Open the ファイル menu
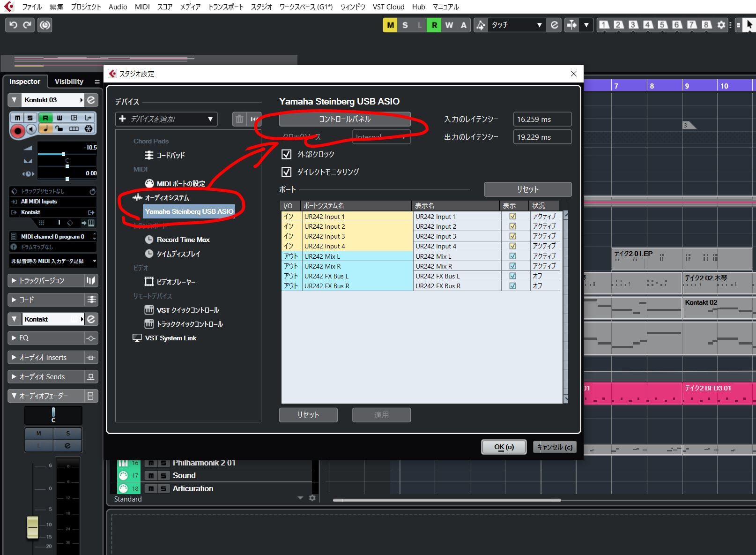 pyautogui.click(x=32, y=7)
